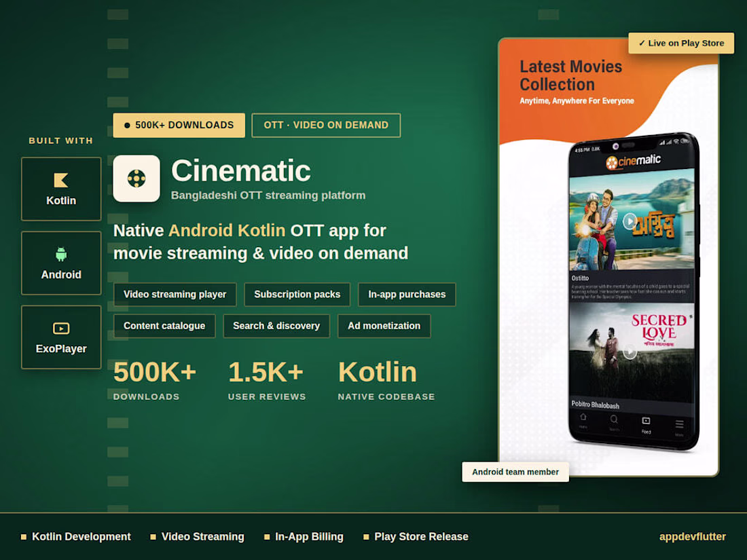Select the Video streaming player tag

pyautogui.click(x=175, y=295)
